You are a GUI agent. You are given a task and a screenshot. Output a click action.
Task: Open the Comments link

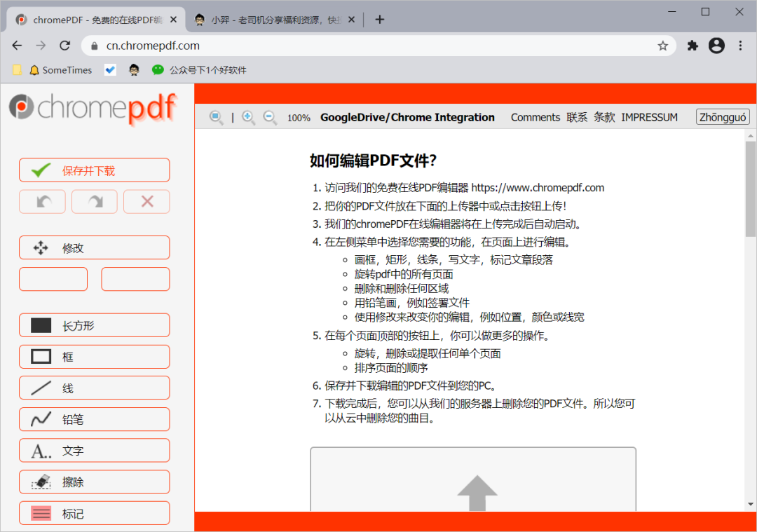tap(535, 117)
